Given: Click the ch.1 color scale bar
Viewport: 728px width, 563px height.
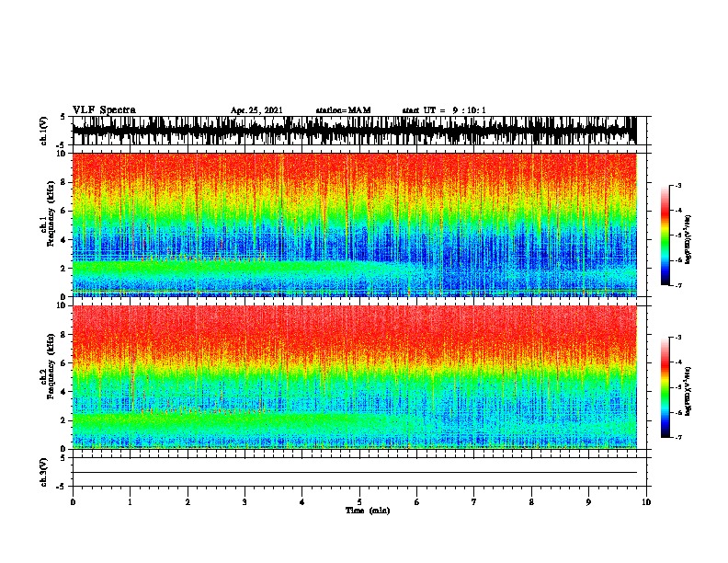Looking at the screenshot, I should pyautogui.click(x=665, y=236).
